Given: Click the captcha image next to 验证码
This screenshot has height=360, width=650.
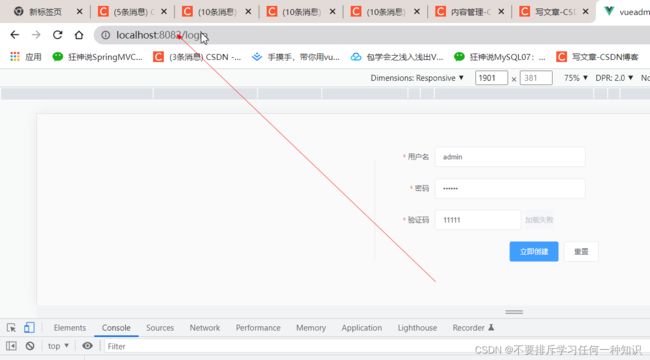Looking at the screenshot, I should tap(539, 220).
